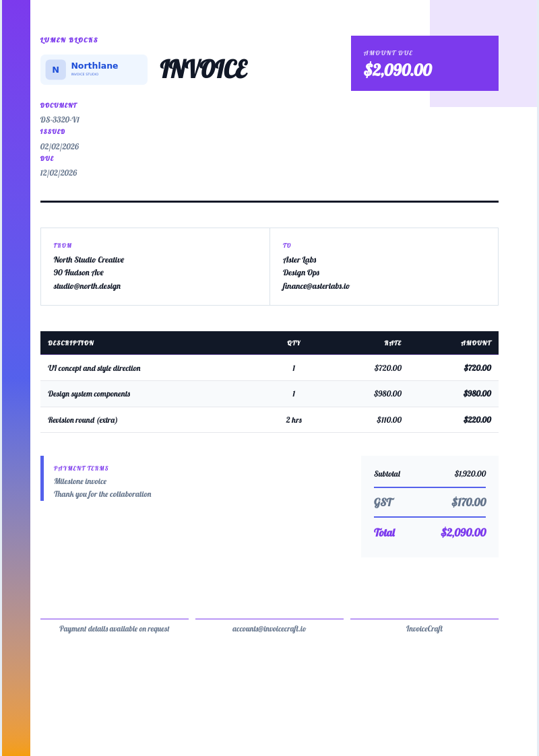This screenshot has height=756, width=539.
Task: Click accounts@invoicecraft.io footer email
Action: 269,629
